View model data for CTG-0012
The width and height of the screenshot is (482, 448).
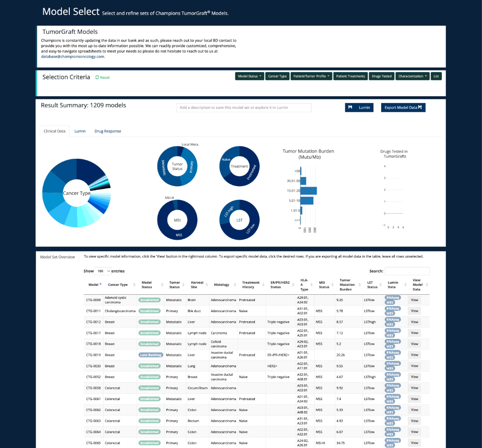pos(415,322)
